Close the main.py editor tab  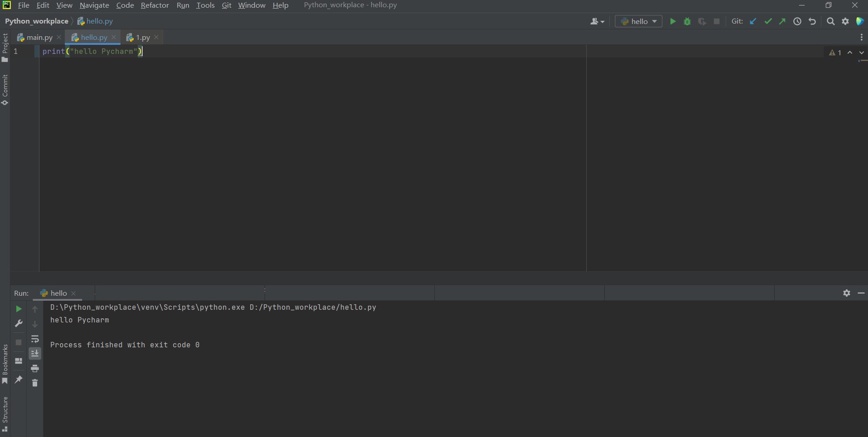point(59,38)
